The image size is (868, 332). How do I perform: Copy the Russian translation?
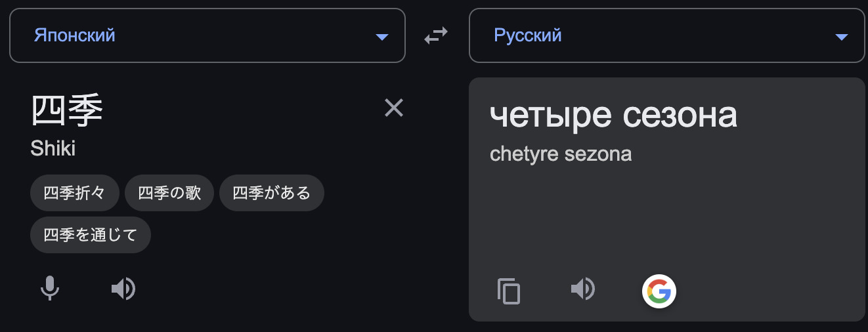[509, 291]
